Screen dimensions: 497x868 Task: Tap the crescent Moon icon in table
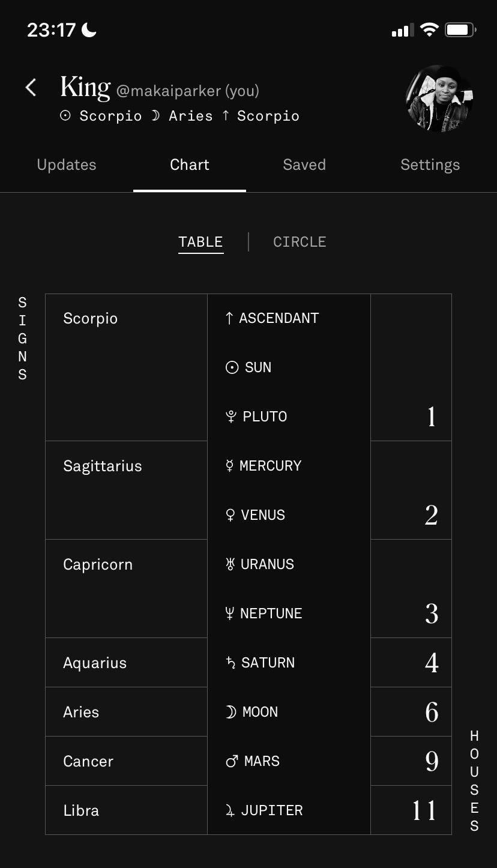click(230, 712)
